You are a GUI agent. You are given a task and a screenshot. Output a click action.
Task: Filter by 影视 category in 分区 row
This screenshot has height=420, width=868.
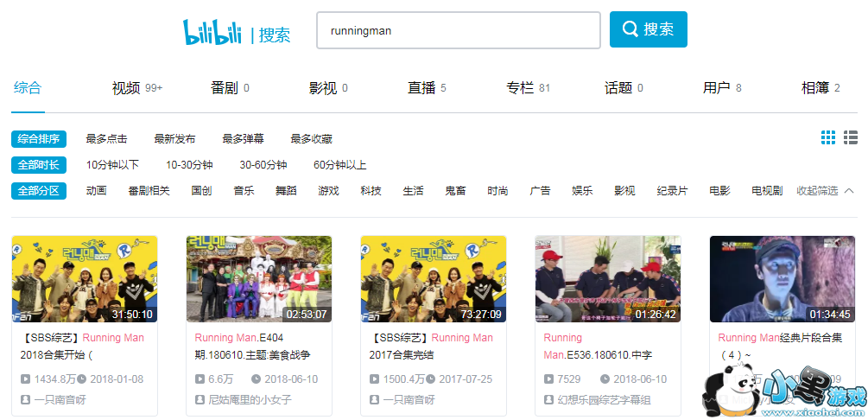coord(624,191)
